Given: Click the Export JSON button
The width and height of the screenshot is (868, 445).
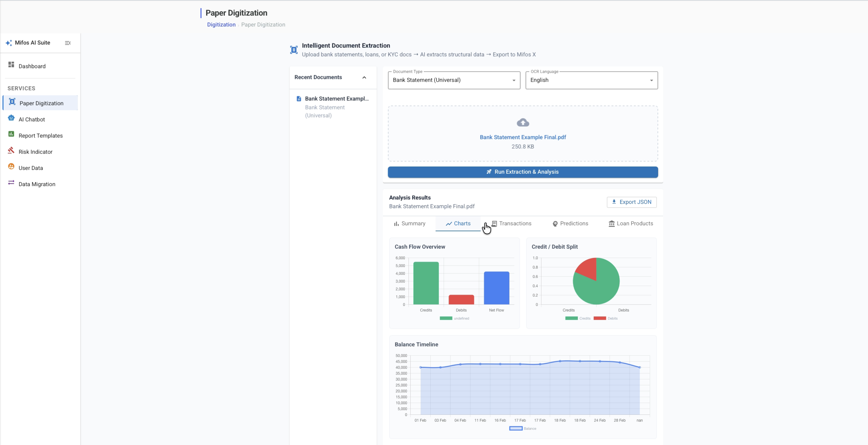Looking at the screenshot, I should coord(631,202).
